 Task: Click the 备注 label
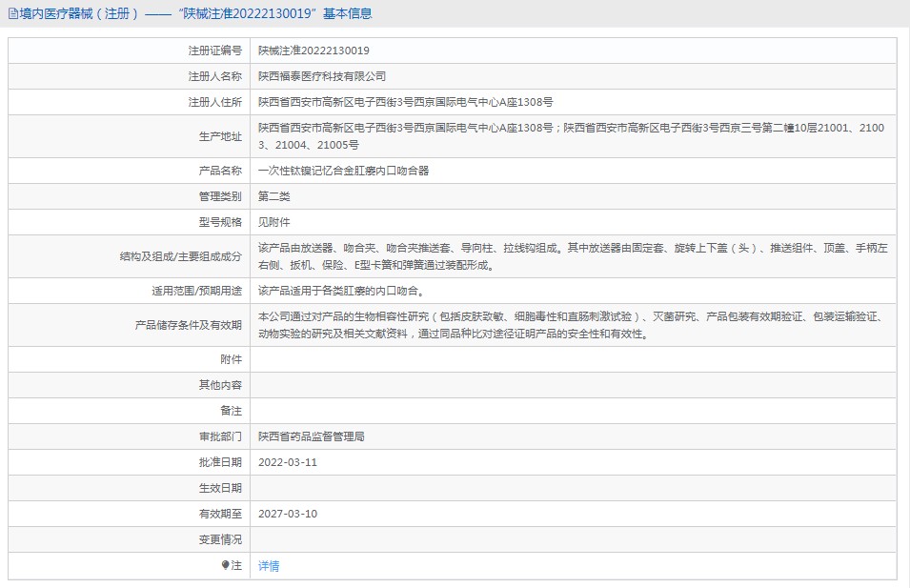(231, 411)
